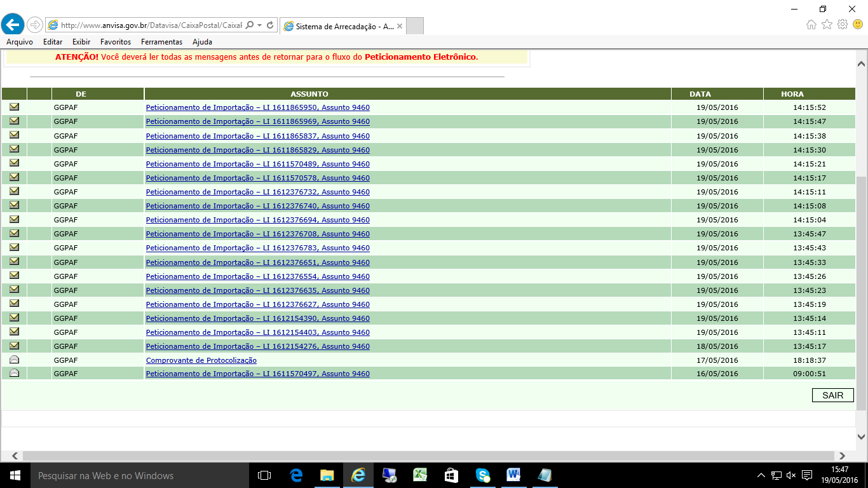Open Windows Store from taskbar
Screen dimensions: 868x488
pos(451,475)
